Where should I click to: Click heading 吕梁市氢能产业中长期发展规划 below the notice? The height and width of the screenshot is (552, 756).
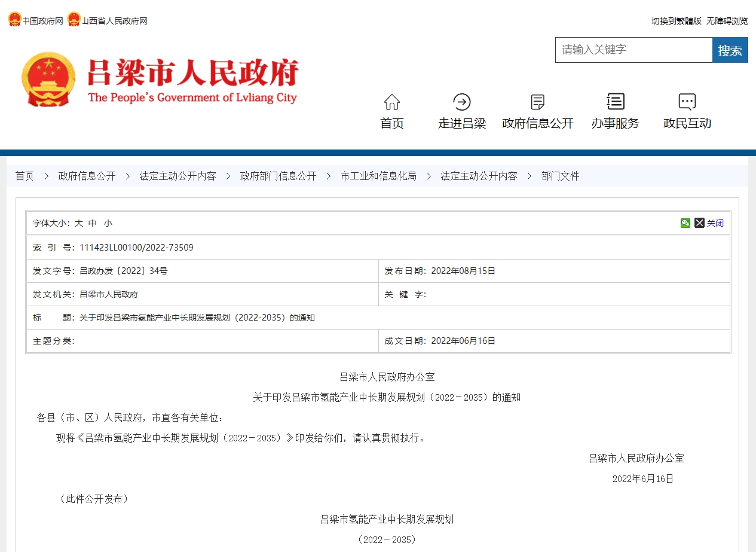tap(387, 519)
